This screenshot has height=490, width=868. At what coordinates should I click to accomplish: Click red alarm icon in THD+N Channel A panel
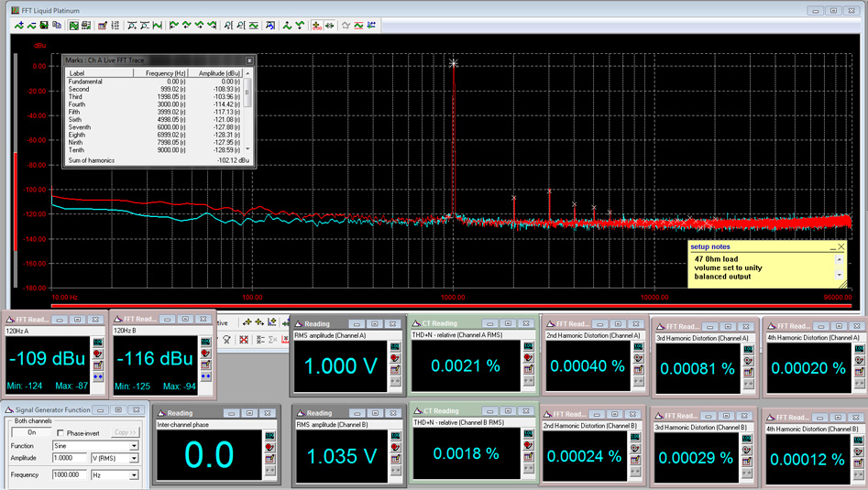point(529,357)
